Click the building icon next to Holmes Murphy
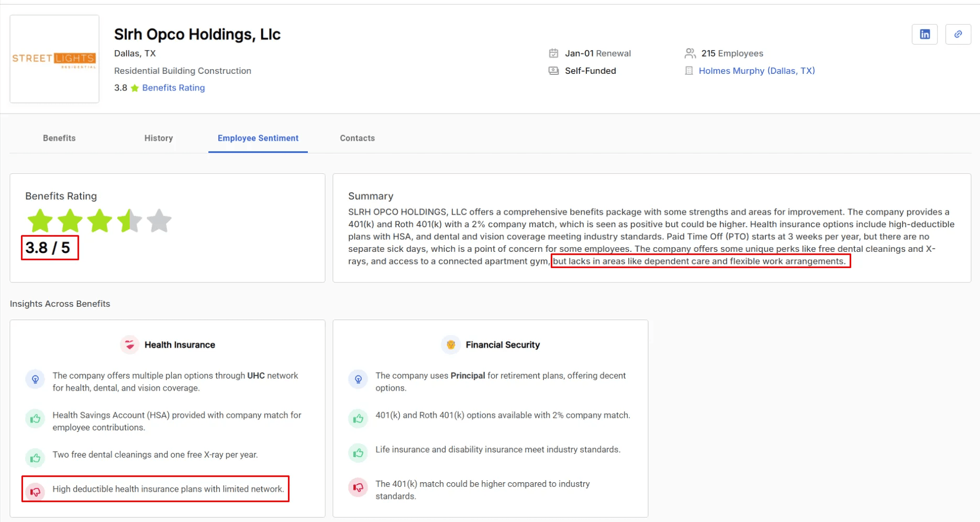 pyautogui.click(x=688, y=71)
